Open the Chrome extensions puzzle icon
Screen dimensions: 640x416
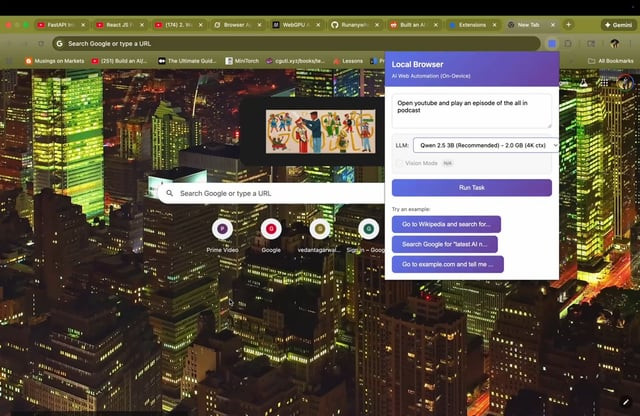pyautogui.click(x=568, y=44)
